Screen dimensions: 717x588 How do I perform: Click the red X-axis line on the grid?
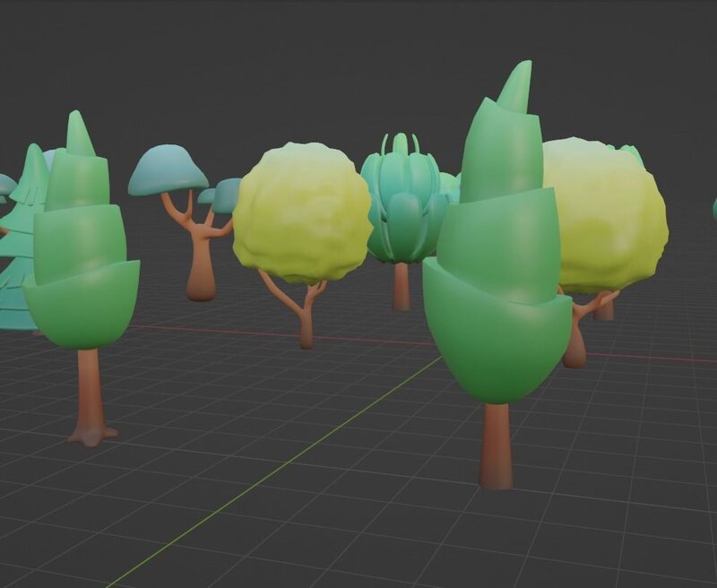coord(224,333)
